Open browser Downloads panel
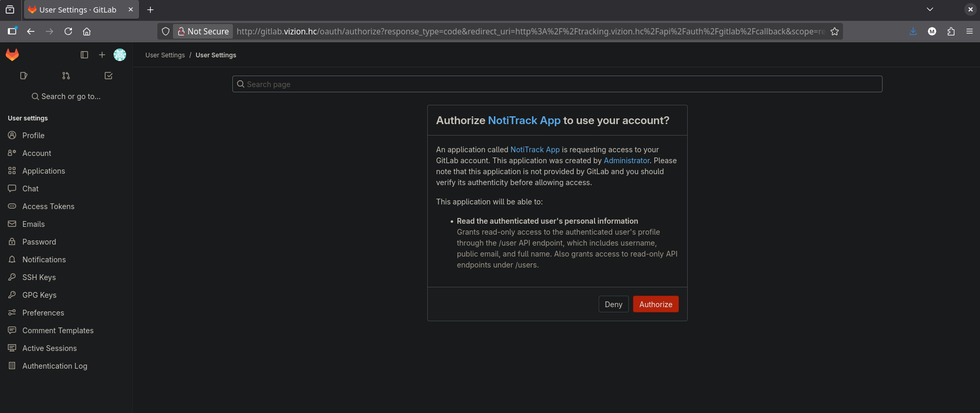Screen dimensions: 980x413 (x=913, y=31)
